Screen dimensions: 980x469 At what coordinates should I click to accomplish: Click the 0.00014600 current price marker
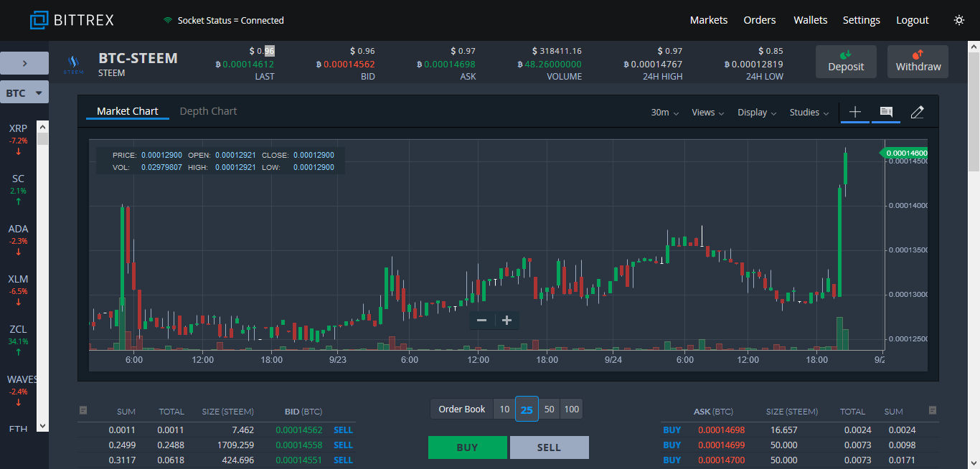(x=905, y=153)
